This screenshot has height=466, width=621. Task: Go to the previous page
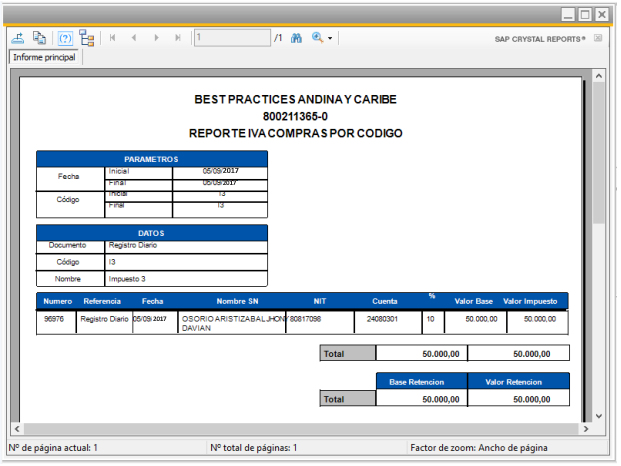point(133,38)
